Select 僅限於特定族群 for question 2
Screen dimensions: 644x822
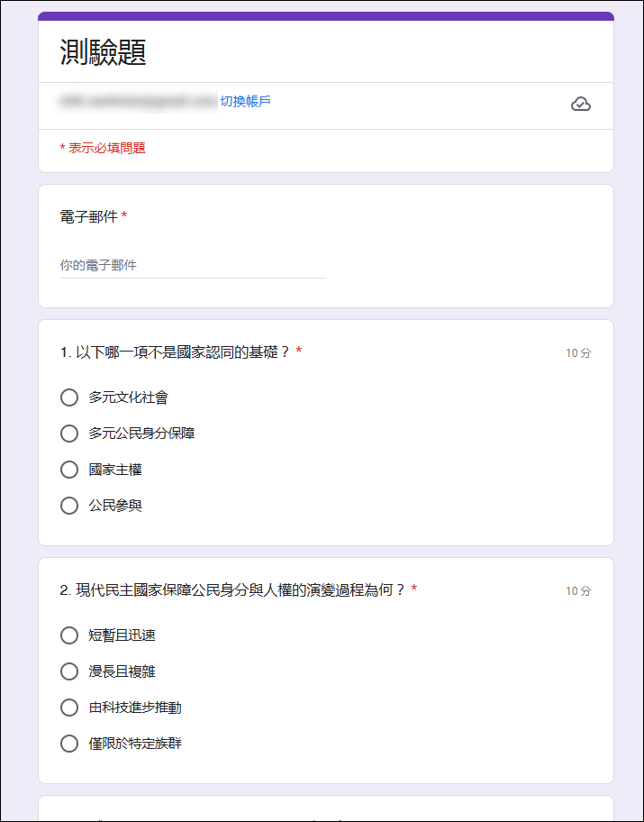tap(69, 744)
